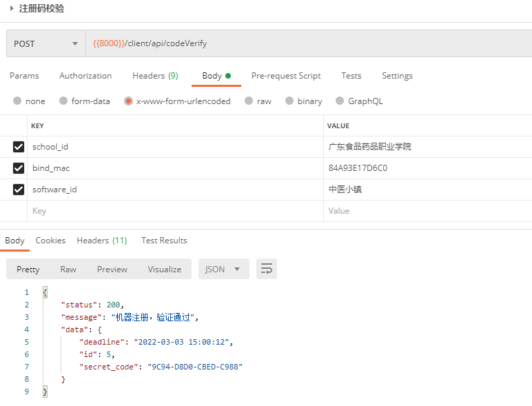Screen dimensions: 532x406
Task: Click the wrap lines icon in response toolbar
Action: [267, 269]
